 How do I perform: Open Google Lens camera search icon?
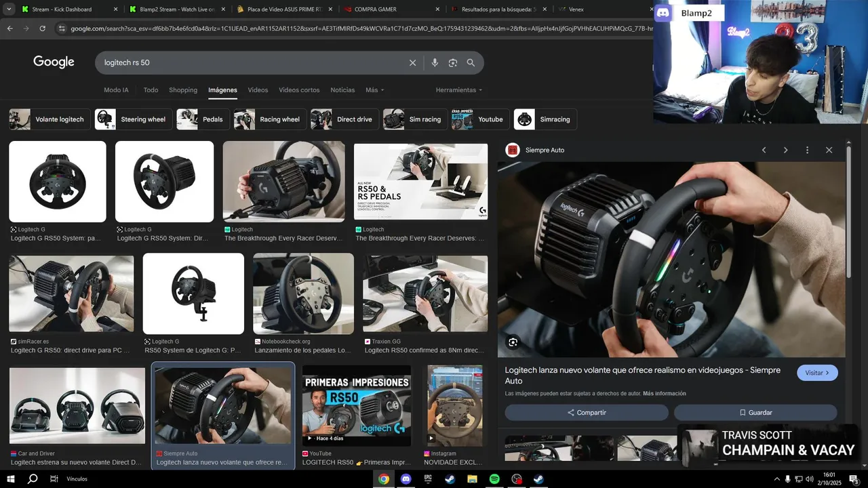point(453,62)
